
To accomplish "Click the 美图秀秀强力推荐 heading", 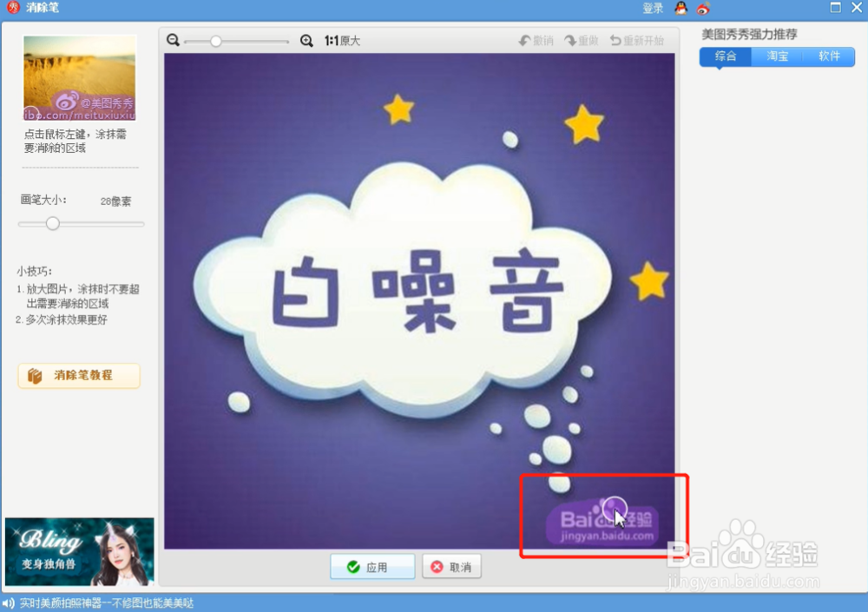I will click(750, 35).
